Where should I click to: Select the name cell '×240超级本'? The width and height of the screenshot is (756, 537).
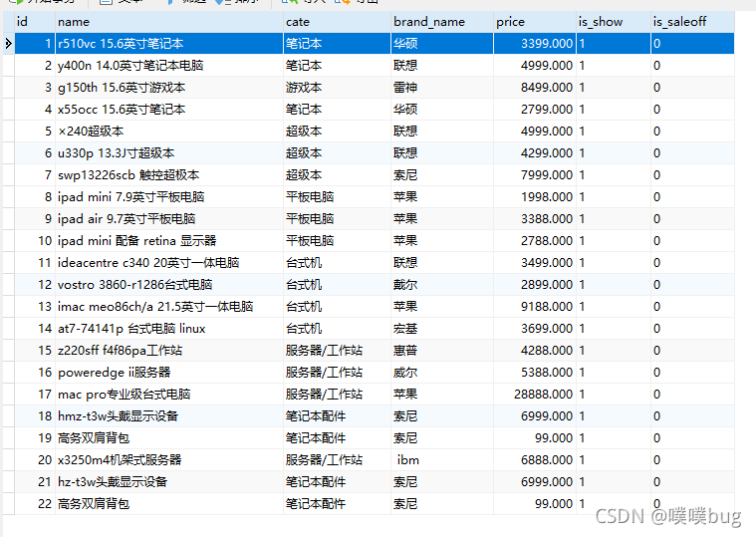[x=168, y=132]
